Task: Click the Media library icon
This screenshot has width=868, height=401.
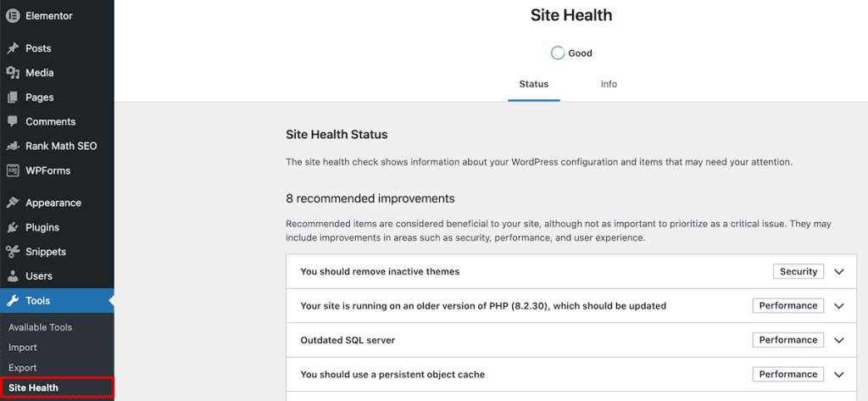Action: [13, 73]
